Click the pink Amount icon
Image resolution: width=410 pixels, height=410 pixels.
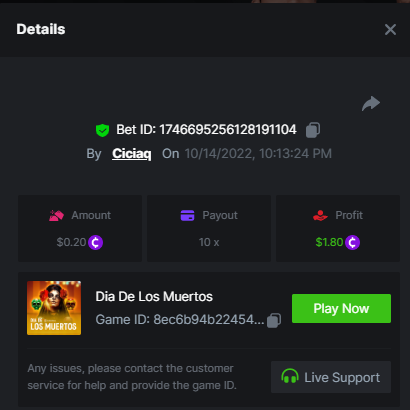pos(56,215)
